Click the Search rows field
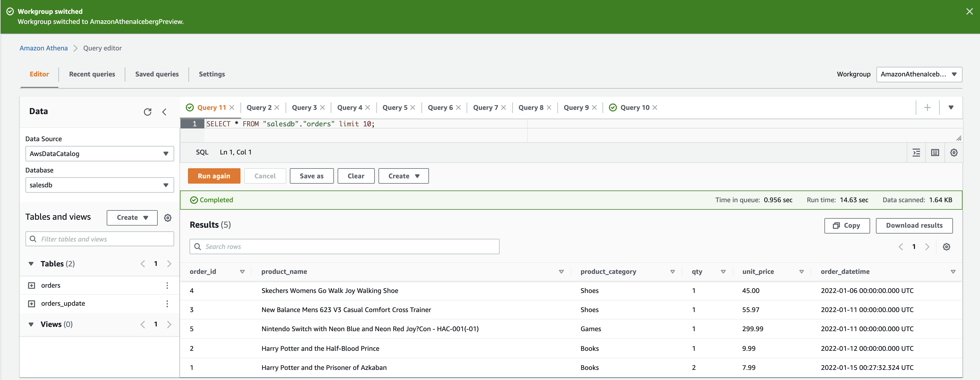980x380 pixels. click(344, 247)
